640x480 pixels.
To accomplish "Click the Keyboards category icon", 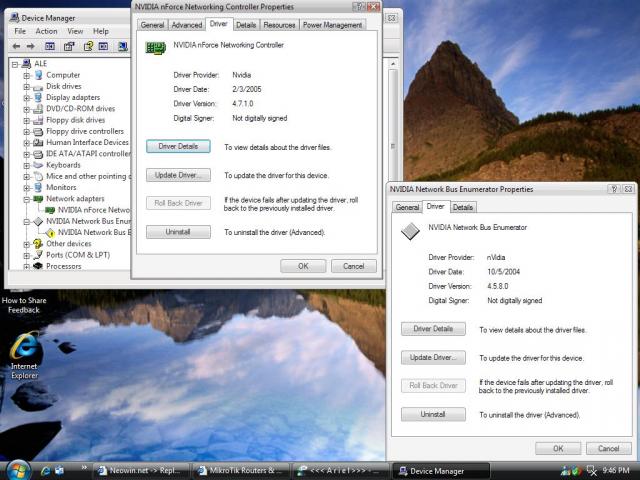I will point(38,165).
